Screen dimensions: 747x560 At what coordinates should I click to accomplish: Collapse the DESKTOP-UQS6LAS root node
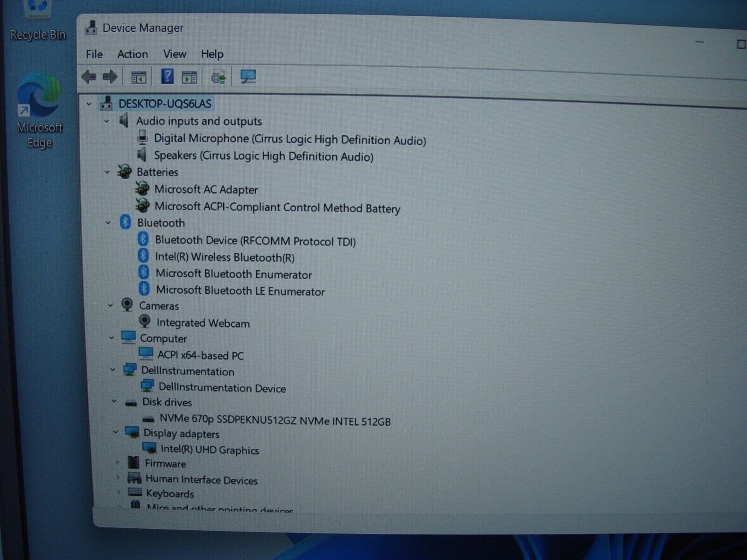[x=89, y=105]
